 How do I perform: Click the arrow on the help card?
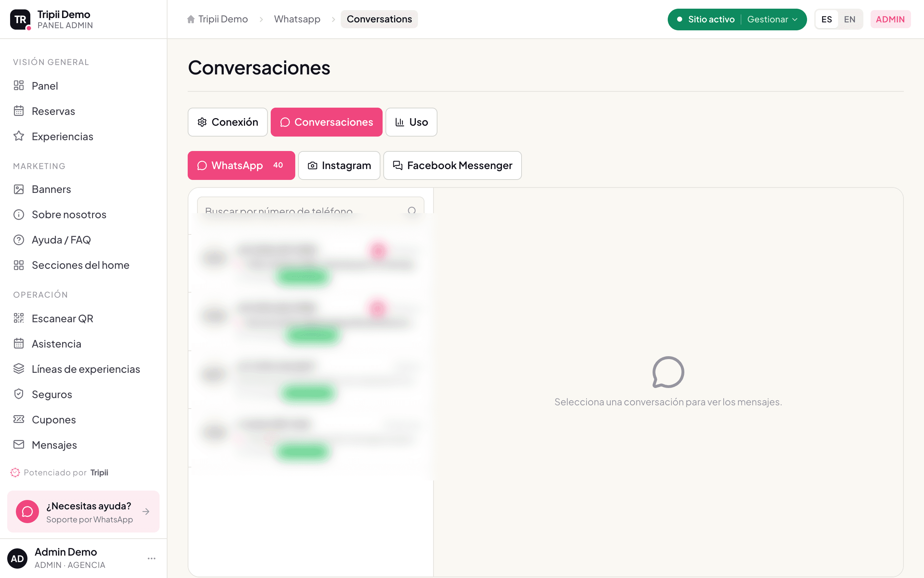146,512
